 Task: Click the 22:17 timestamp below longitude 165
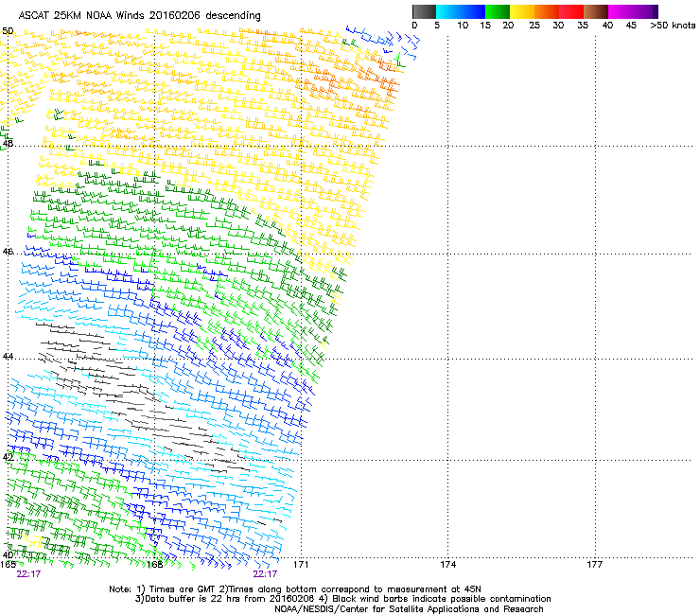click(28, 574)
